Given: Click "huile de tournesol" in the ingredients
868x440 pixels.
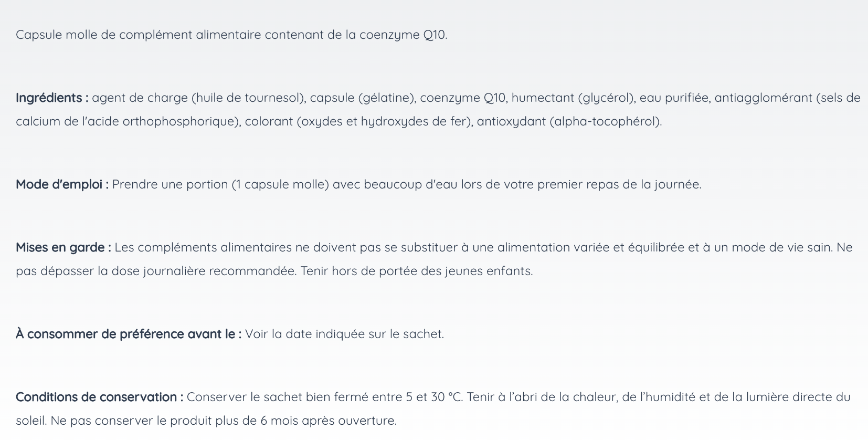Looking at the screenshot, I should click(248, 98).
